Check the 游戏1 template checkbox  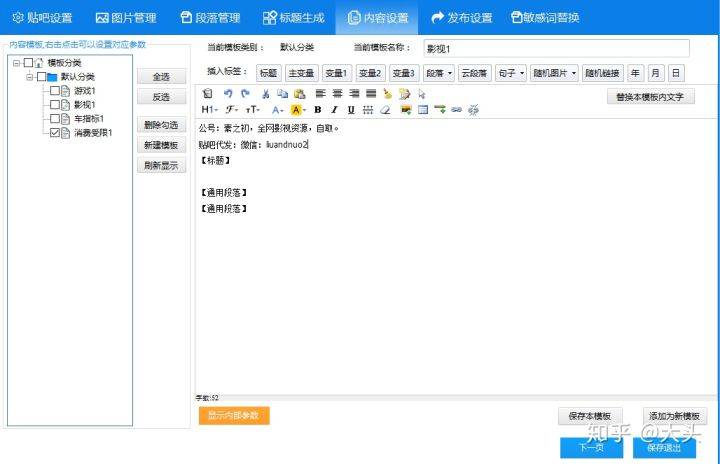click(55, 91)
